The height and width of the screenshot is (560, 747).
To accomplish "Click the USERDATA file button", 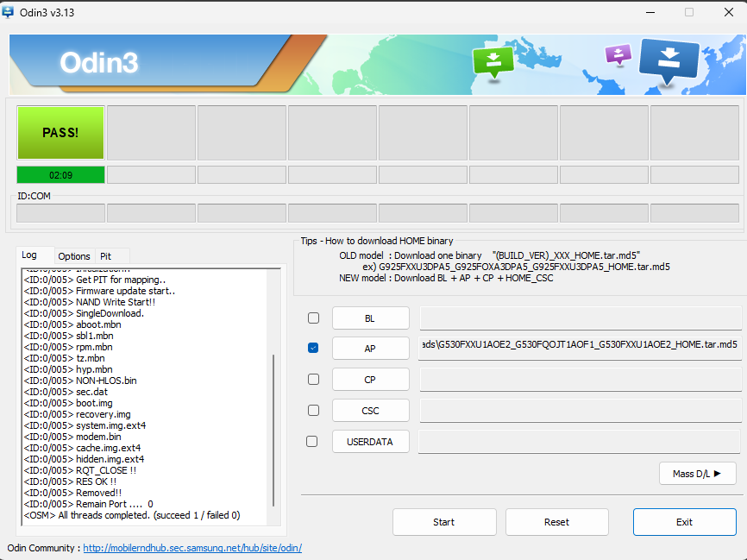I will coord(371,442).
